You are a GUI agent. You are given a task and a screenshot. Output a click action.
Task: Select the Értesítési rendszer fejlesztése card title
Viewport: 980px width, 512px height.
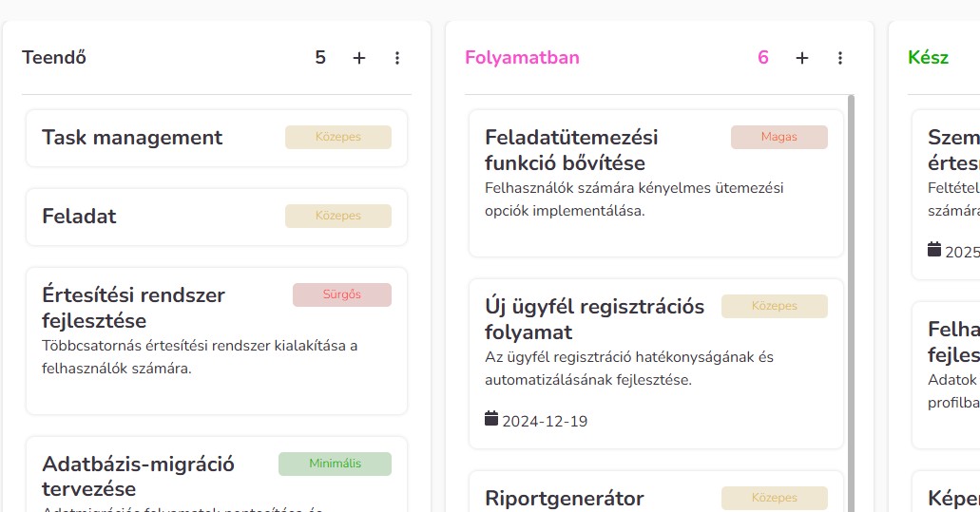[x=133, y=306]
